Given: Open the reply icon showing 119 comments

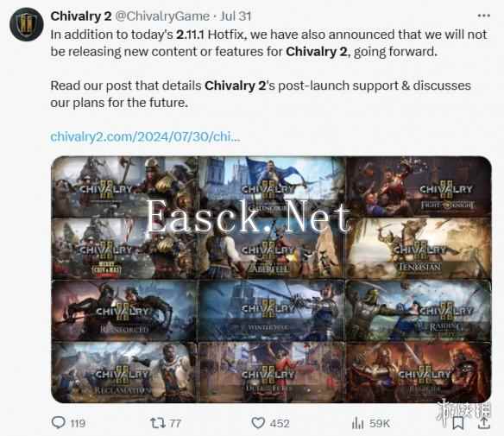Looking at the screenshot, I should click(x=59, y=422).
